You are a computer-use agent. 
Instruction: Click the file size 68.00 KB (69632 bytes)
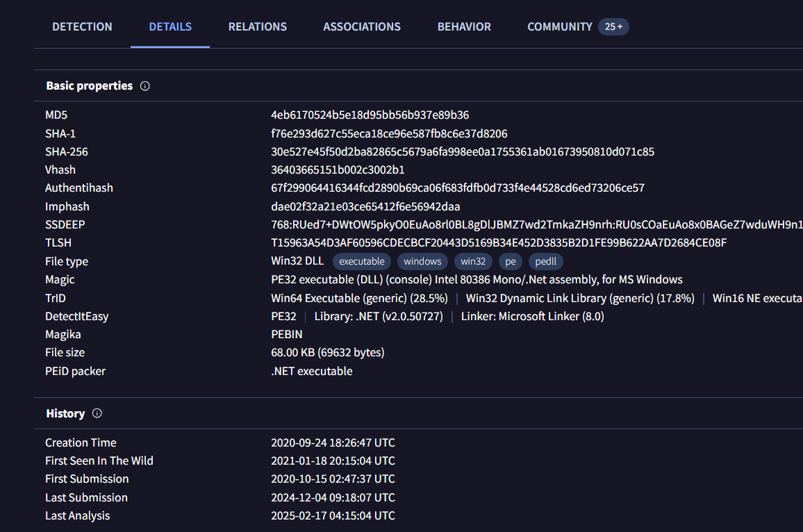tap(327, 353)
